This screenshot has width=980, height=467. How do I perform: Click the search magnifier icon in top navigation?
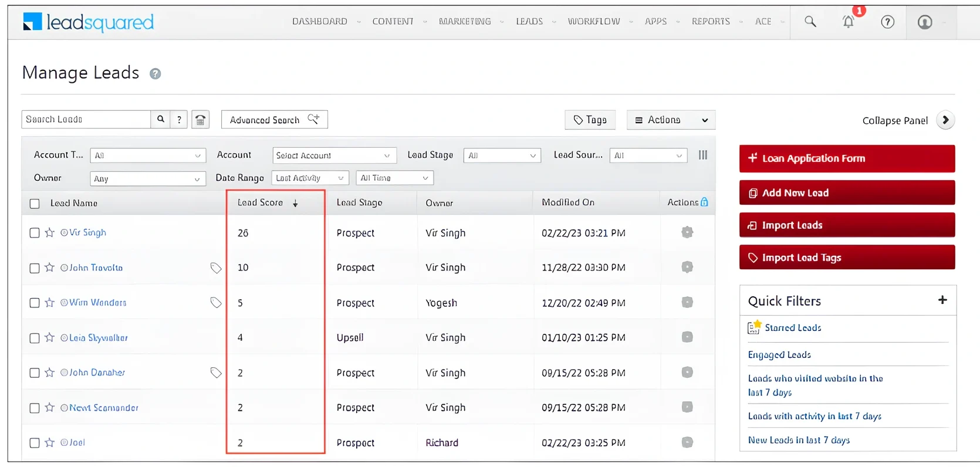(x=810, y=22)
